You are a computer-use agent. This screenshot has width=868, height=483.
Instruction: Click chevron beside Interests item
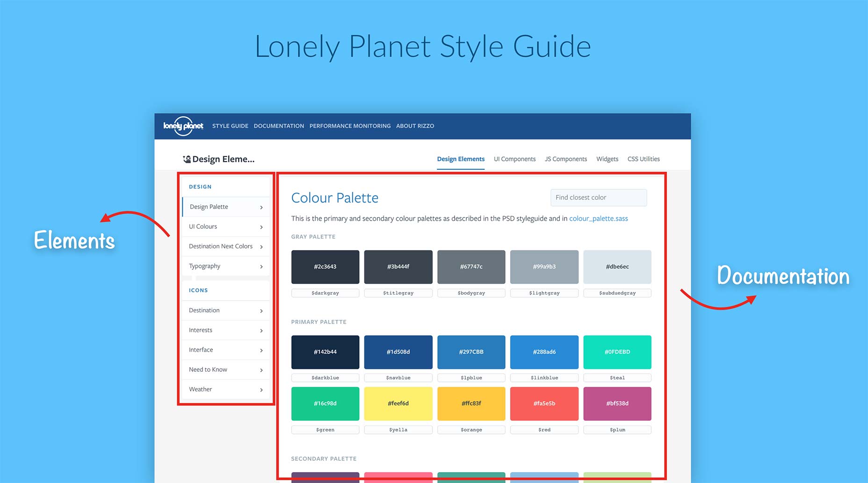(x=261, y=331)
